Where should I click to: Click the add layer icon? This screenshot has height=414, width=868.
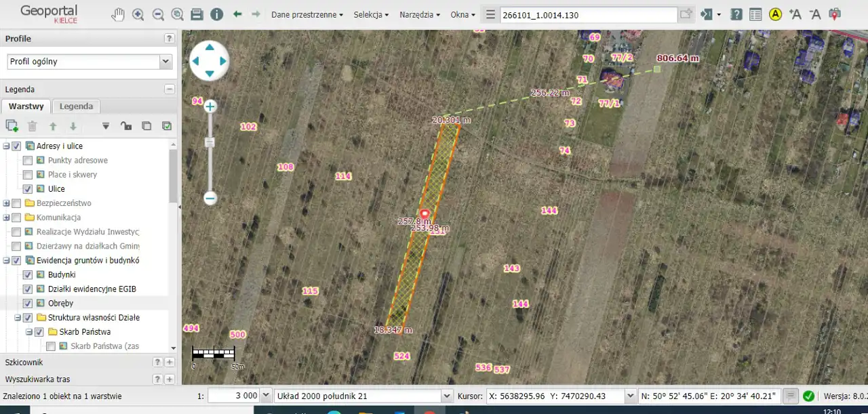click(x=12, y=125)
